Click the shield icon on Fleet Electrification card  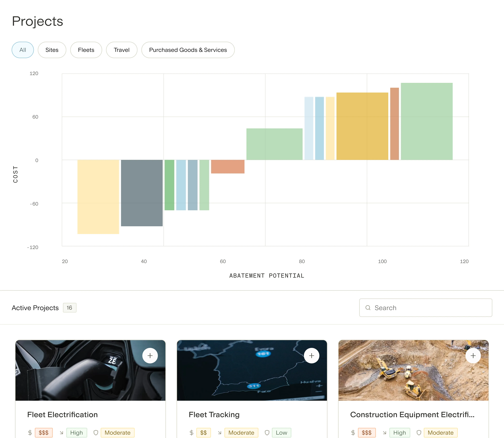click(95, 433)
